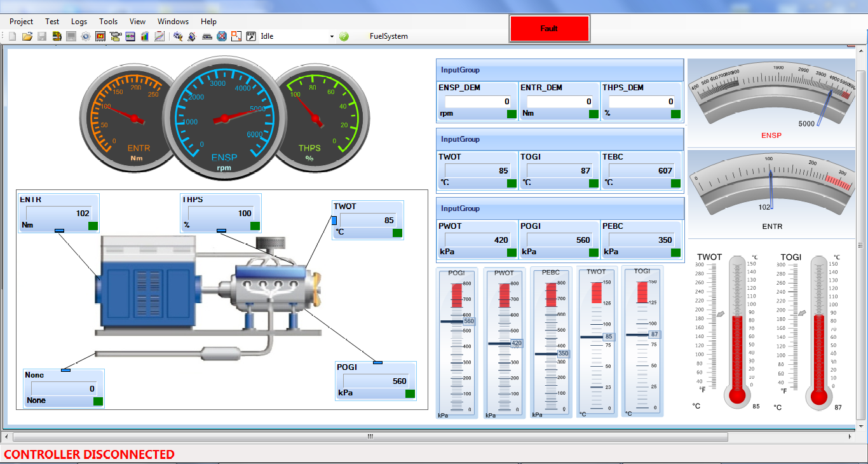This screenshot has height=464, width=868.
Task: Click the black window arrow toolbar icon
Action: tap(251, 36)
